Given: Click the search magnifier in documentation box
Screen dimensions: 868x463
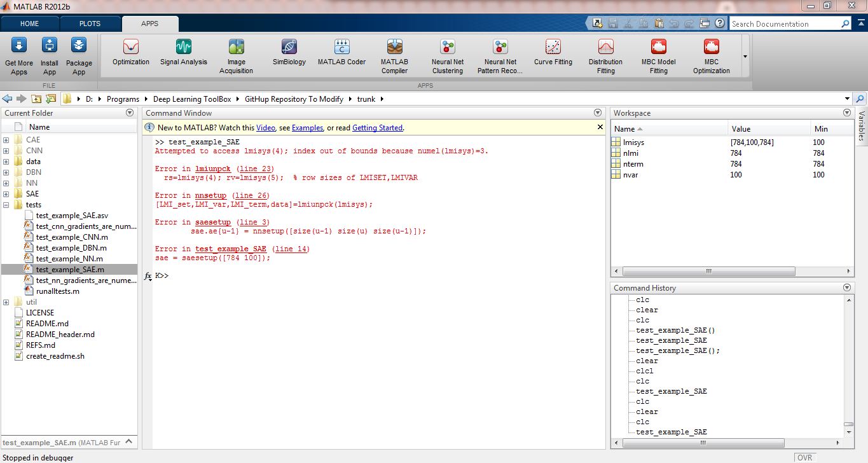Looking at the screenshot, I should coord(845,24).
